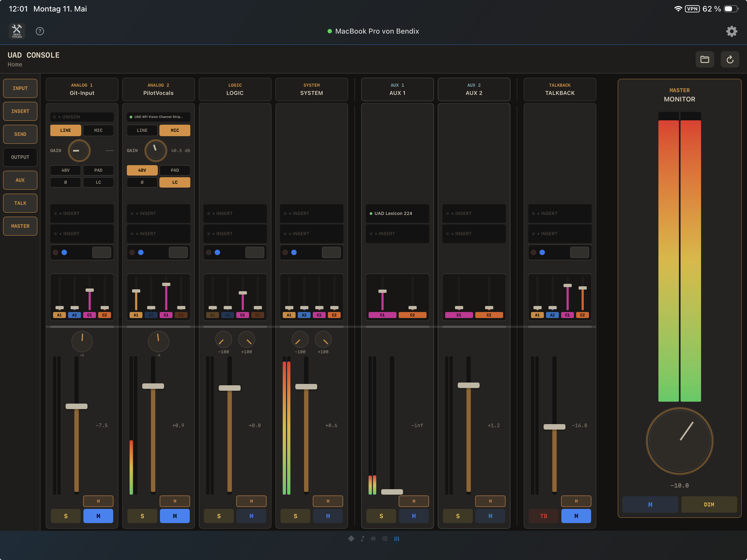Open the folder presets icon
747x560 pixels.
coord(705,59)
